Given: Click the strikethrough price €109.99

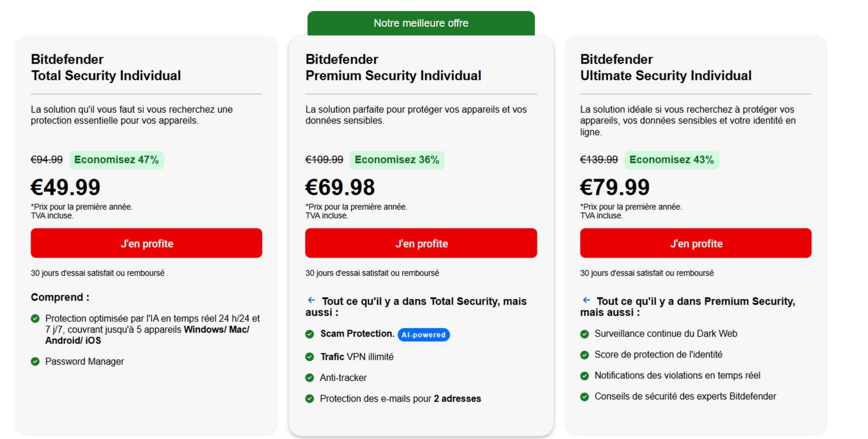Looking at the screenshot, I should tap(324, 159).
